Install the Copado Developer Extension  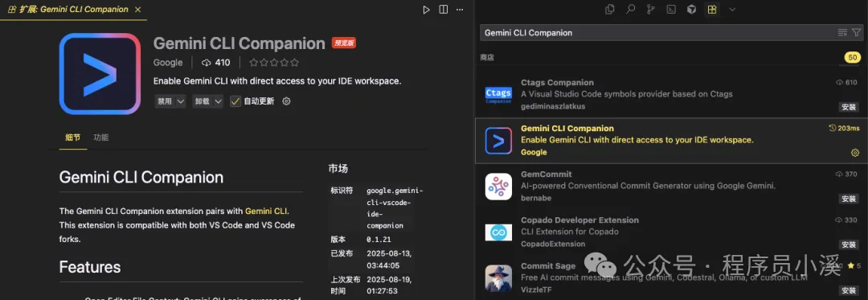[849, 245]
